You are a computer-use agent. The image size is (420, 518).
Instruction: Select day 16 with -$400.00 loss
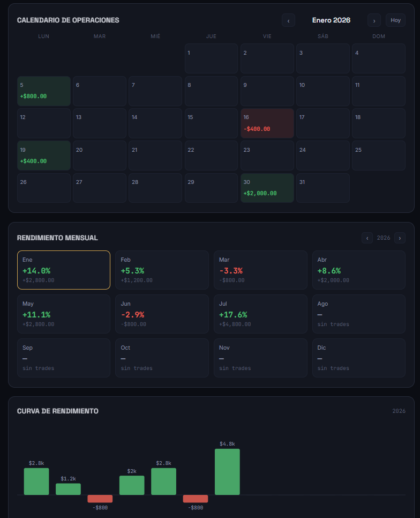point(267,123)
